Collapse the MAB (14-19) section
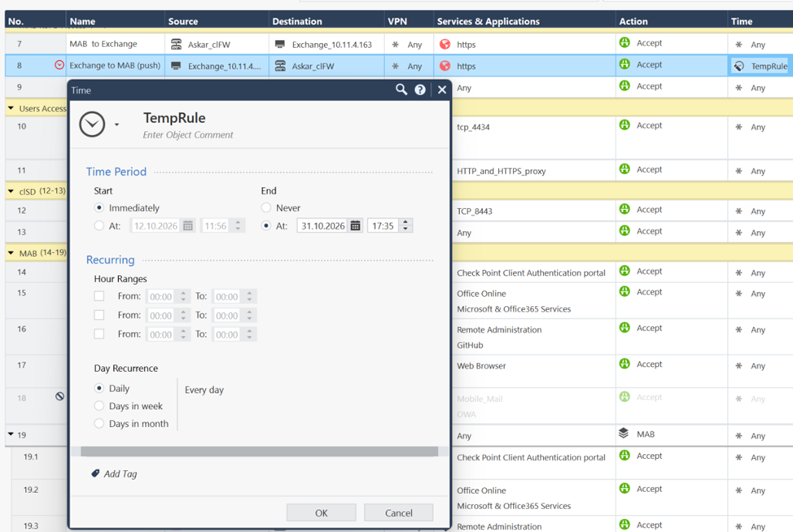 [11, 253]
